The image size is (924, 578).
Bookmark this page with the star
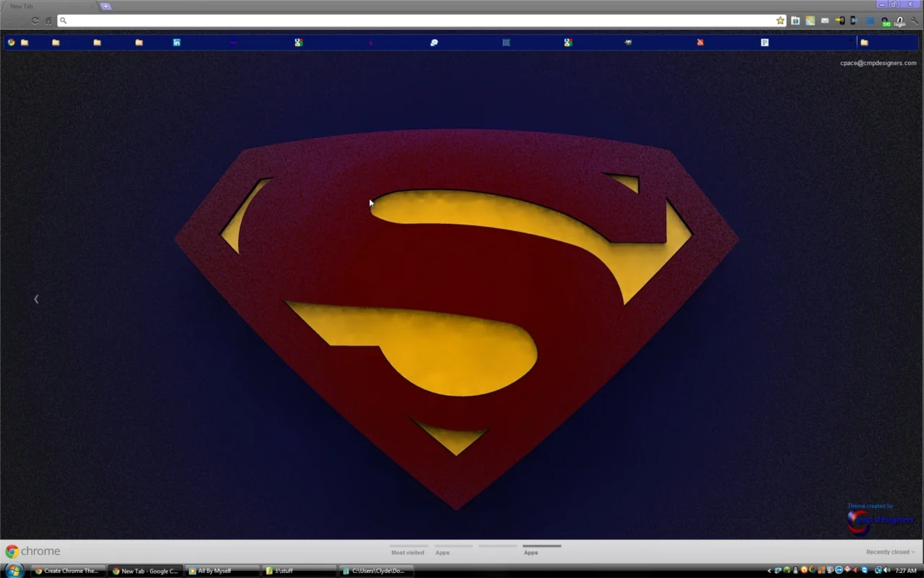[780, 21]
